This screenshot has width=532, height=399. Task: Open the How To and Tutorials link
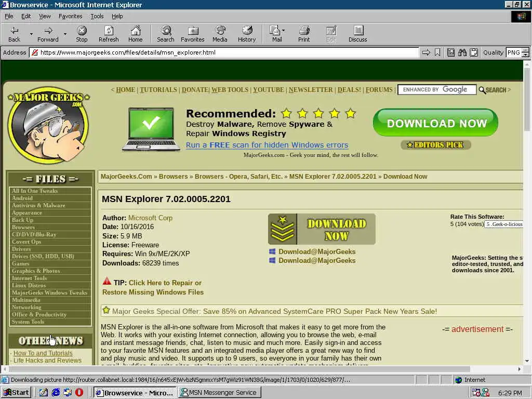point(43,353)
